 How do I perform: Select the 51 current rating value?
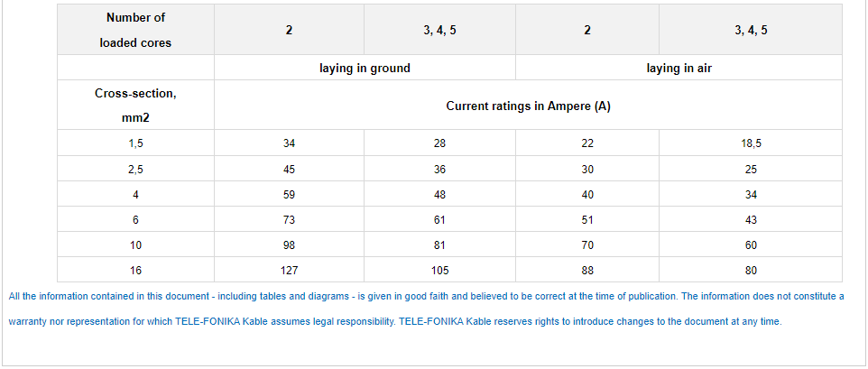tap(587, 220)
